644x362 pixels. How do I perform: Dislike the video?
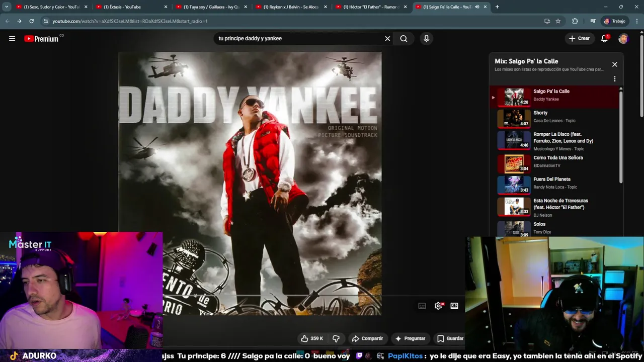(x=336, y=338)
